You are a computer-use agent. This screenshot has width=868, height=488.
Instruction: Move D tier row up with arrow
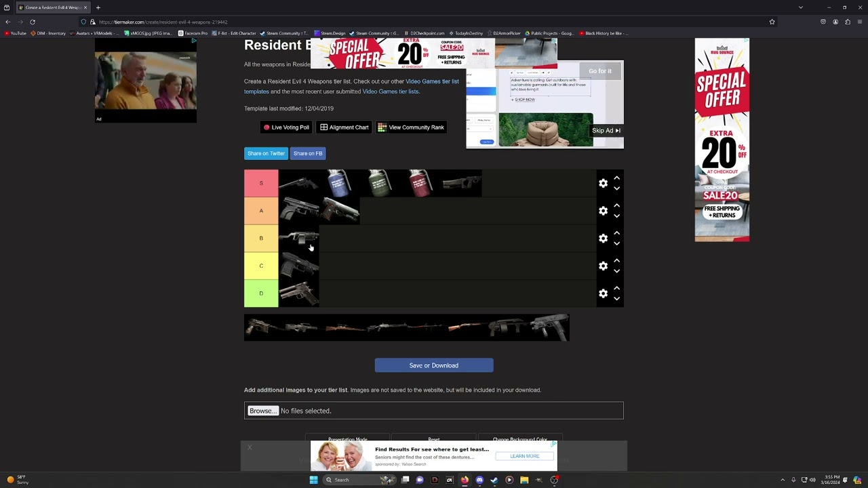click(616, 288)
